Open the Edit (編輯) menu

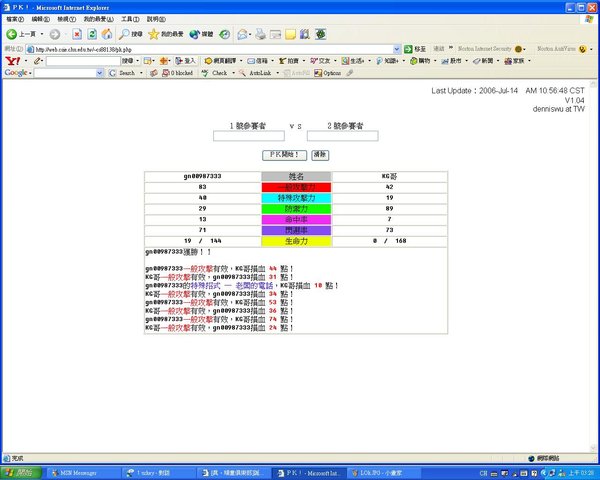pyautogui.click(x=41, y=19)
